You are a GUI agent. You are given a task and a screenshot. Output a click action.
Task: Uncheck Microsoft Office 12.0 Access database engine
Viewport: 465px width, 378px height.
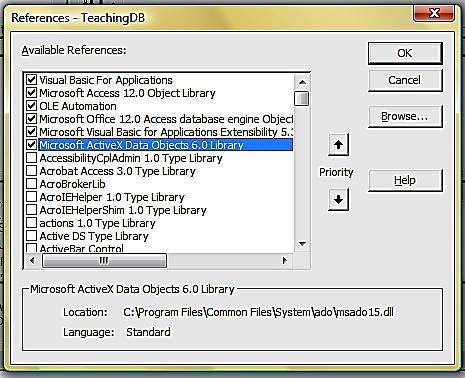31,119
